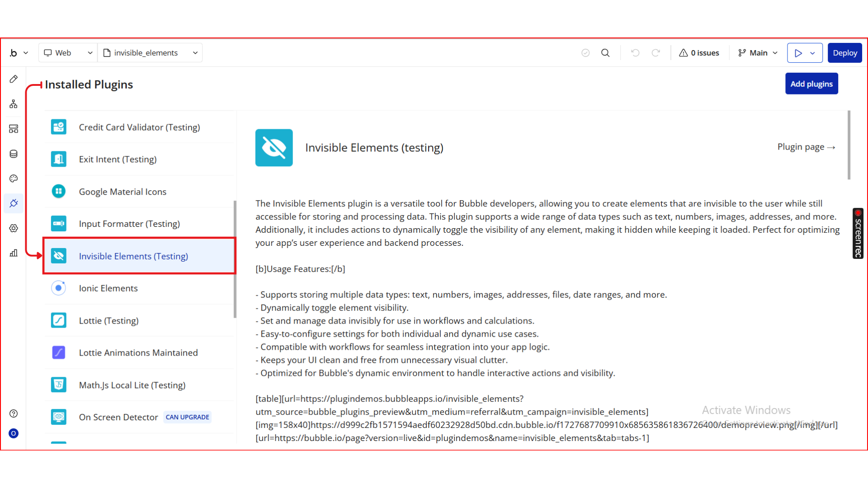This screenshot has width=868, height=488.
Task: Open the Design tab pencil icon
Action: point(14,79)
